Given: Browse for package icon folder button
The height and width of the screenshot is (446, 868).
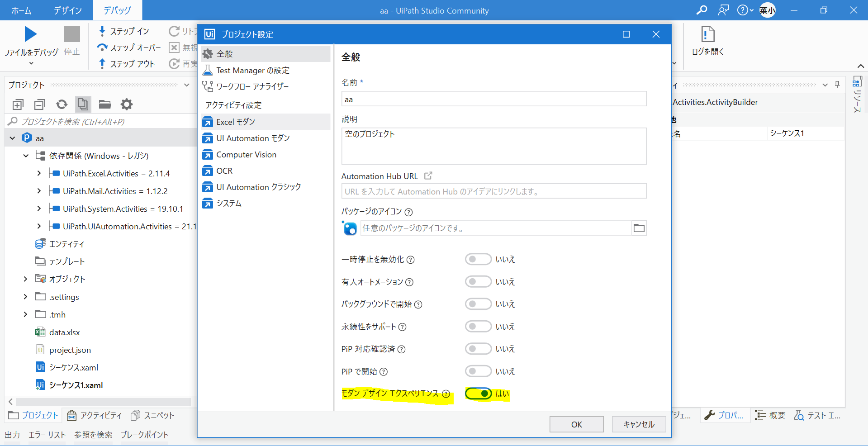Looking at the screenshot, I should [639, 228].
